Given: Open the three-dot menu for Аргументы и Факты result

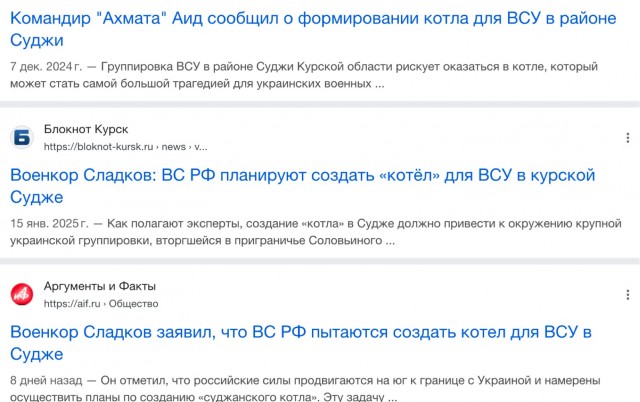Looking at the screenshot, I should 628,295.
